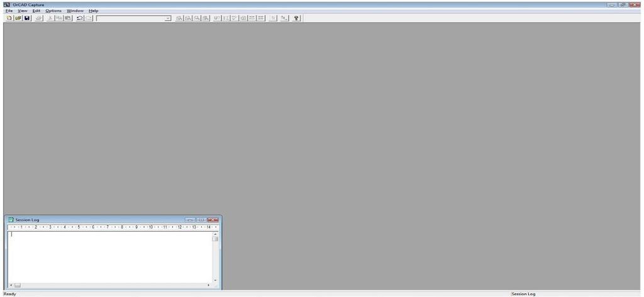This screenshot has height=297, width=644.
Task: Click the Snap to Grid icon
Action: click(273, 18)
